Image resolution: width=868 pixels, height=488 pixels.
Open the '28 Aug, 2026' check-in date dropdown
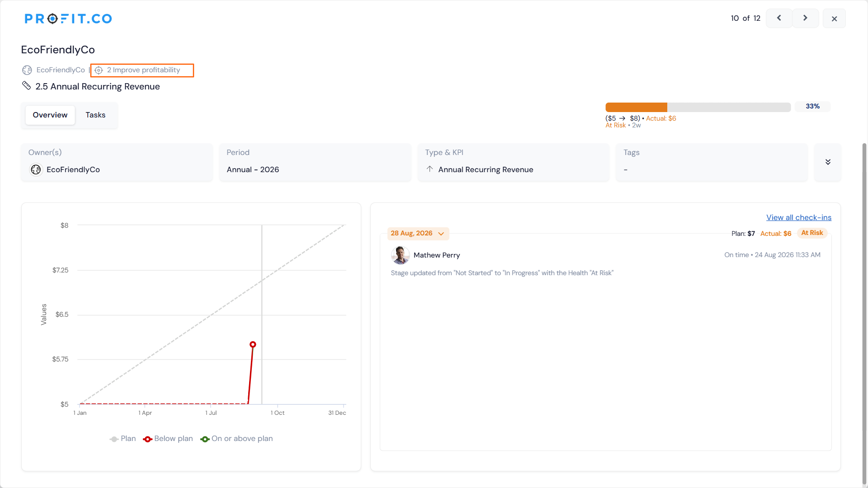coord(418,234)
